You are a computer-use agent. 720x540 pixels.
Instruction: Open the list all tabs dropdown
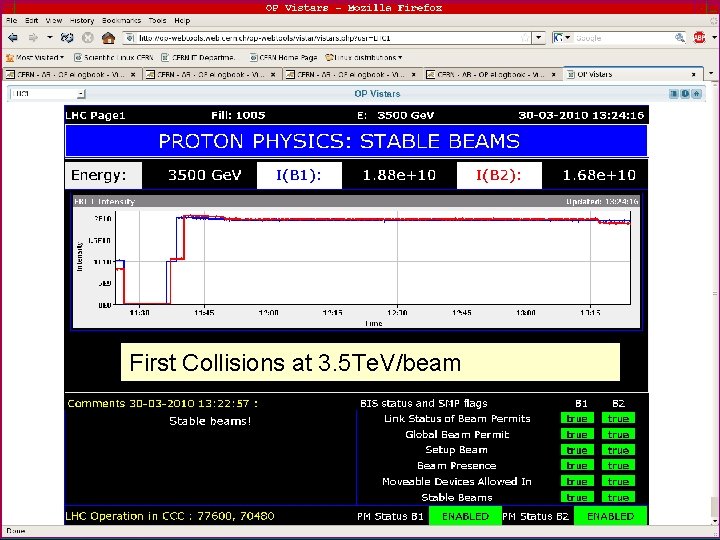pyautogui.click(x=711, y=73)
